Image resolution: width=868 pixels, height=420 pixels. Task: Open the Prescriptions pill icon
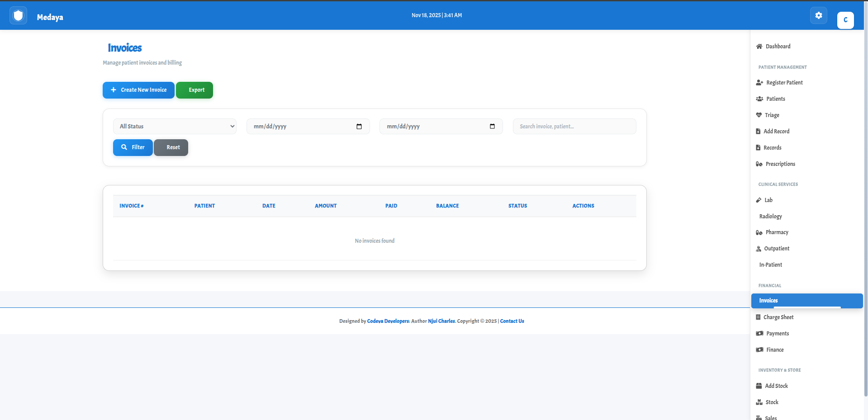pyautogui.click(x=759, y=164)
